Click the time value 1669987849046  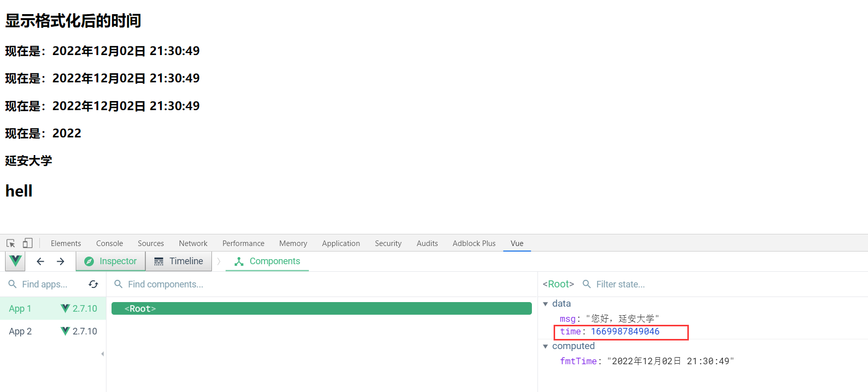(x=625, y=331)
